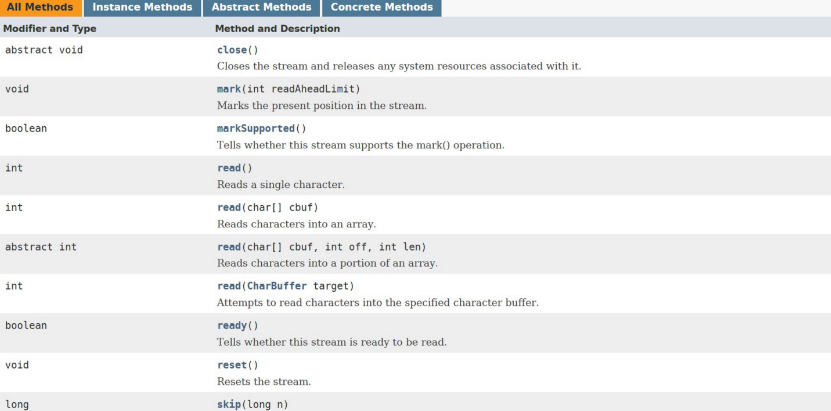Follow the ready() method link
This screenshot has height=411, width=831.
point(232,326)
